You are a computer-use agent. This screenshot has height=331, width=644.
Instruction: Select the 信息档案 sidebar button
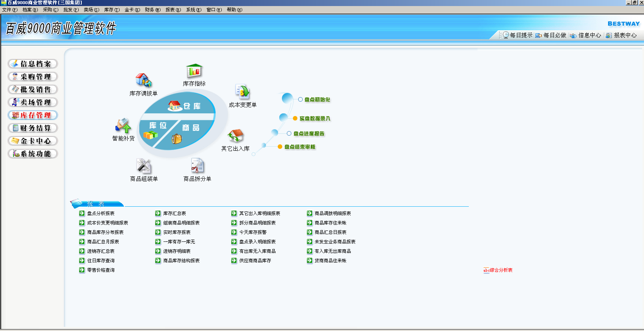33,64
